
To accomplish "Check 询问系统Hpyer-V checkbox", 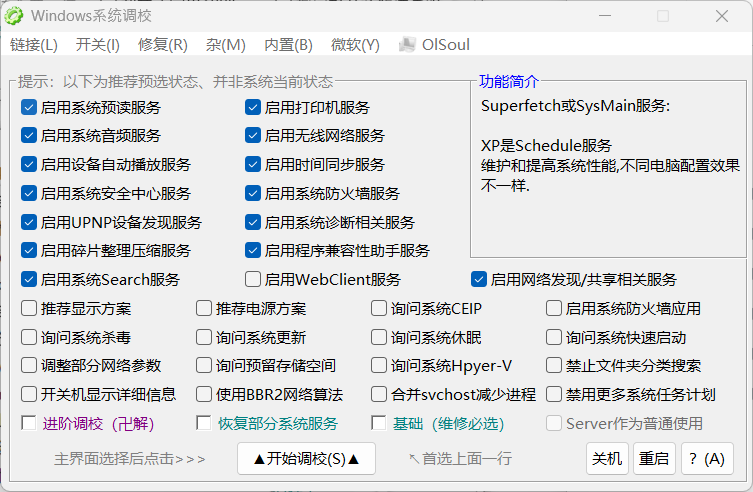I will tap(379, 365).
